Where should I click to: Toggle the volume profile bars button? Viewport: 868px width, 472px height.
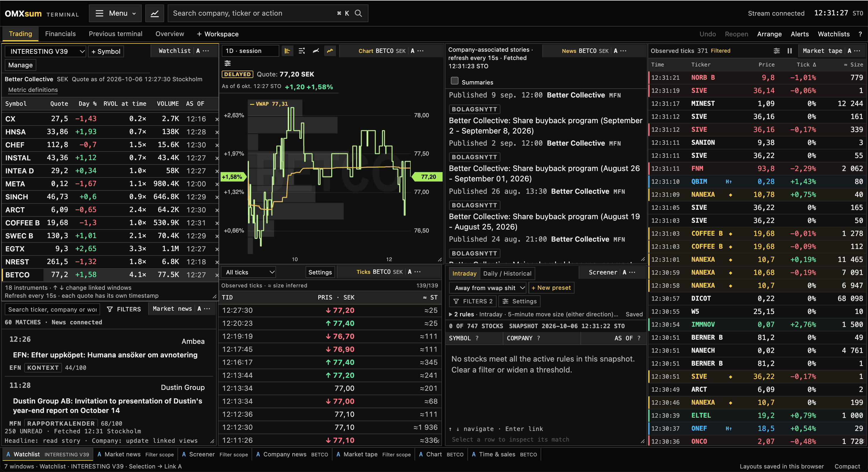tap(288, 51)
